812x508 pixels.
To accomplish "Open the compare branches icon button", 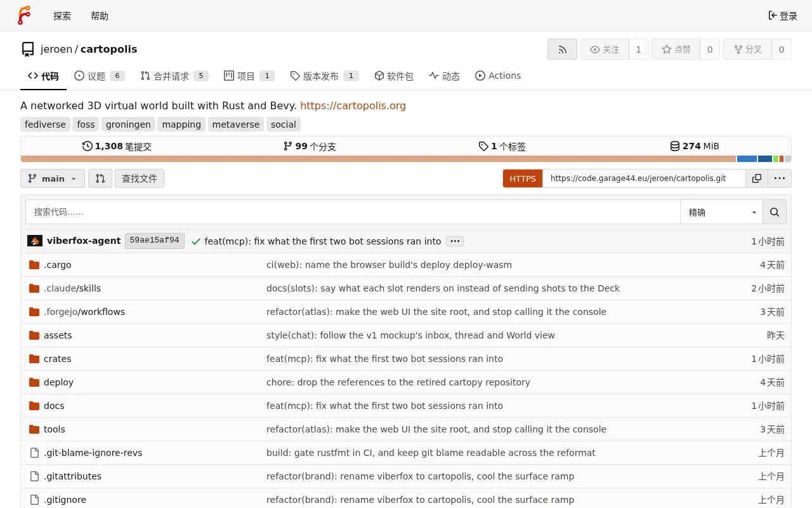I will (x=100, y=178).
